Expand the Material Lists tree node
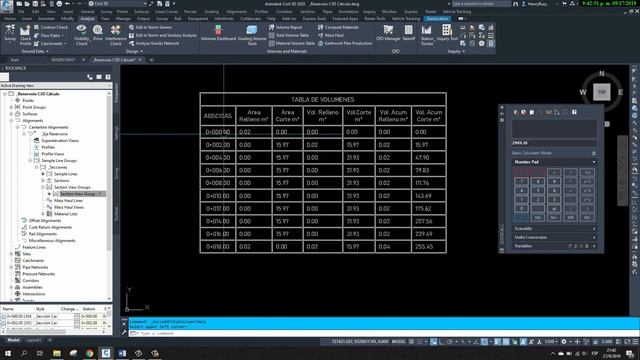The height and width of the screenshot is (360, 640). click(x=43, y=214)
